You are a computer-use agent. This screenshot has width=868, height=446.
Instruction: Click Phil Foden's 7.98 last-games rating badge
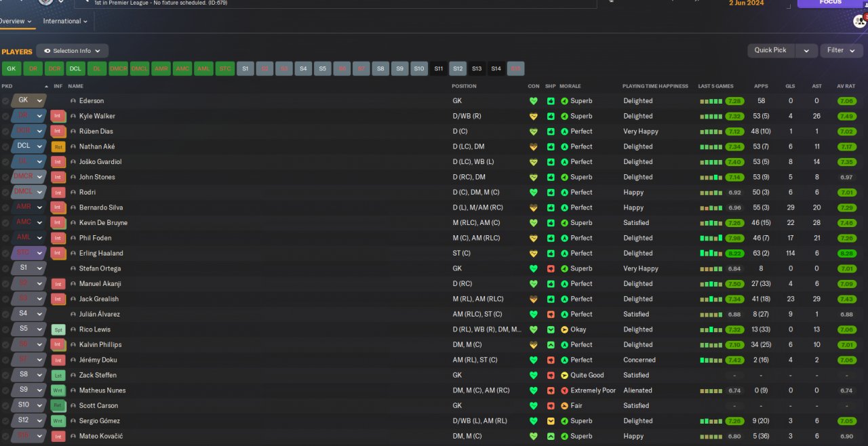click(734, 238)
